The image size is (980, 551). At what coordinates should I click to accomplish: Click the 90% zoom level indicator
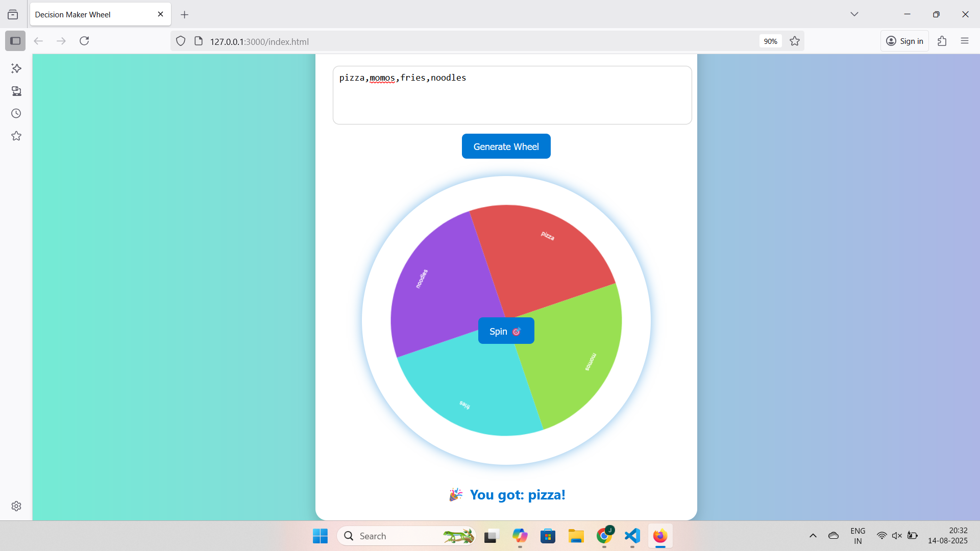[770, 41]
